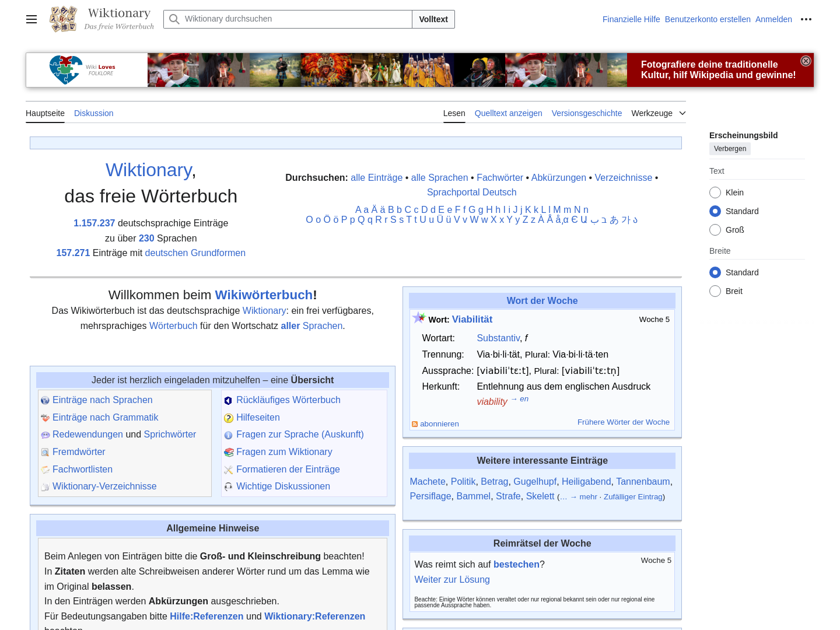
Task: Switch to the Hauptseite tab
Action: coord(45,113)
